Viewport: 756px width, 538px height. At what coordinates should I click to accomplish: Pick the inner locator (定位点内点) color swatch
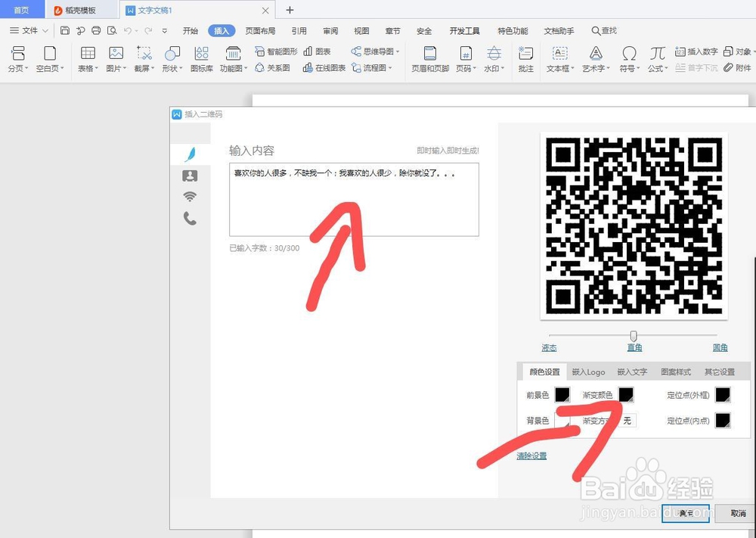(723, 420)
